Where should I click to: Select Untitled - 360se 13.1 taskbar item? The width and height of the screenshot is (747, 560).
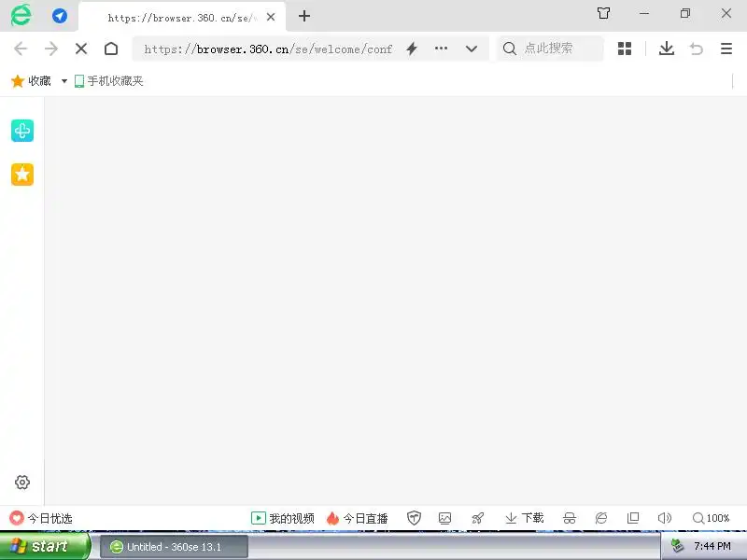(175, 547)
